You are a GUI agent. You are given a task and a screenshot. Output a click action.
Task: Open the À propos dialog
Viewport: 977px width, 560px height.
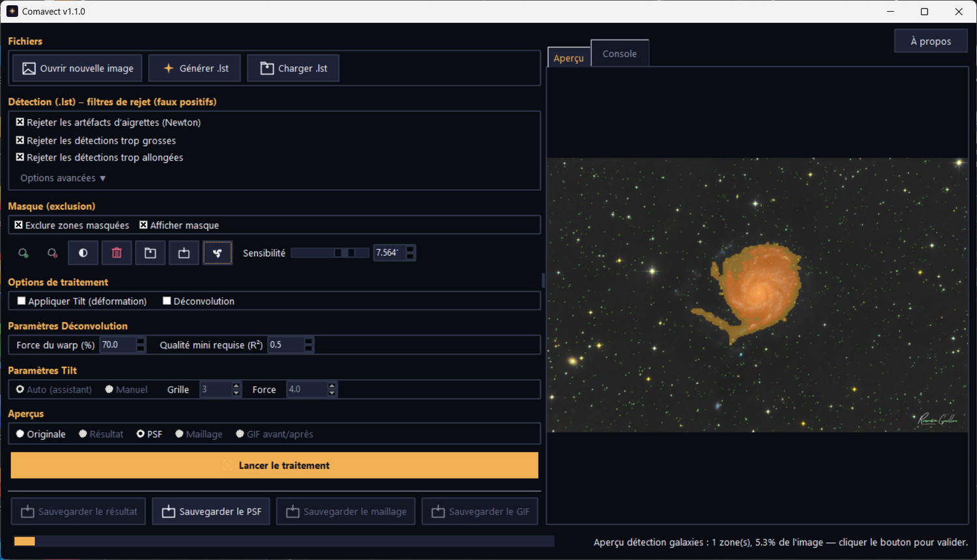pyautogui.click(x=931, y=41)
